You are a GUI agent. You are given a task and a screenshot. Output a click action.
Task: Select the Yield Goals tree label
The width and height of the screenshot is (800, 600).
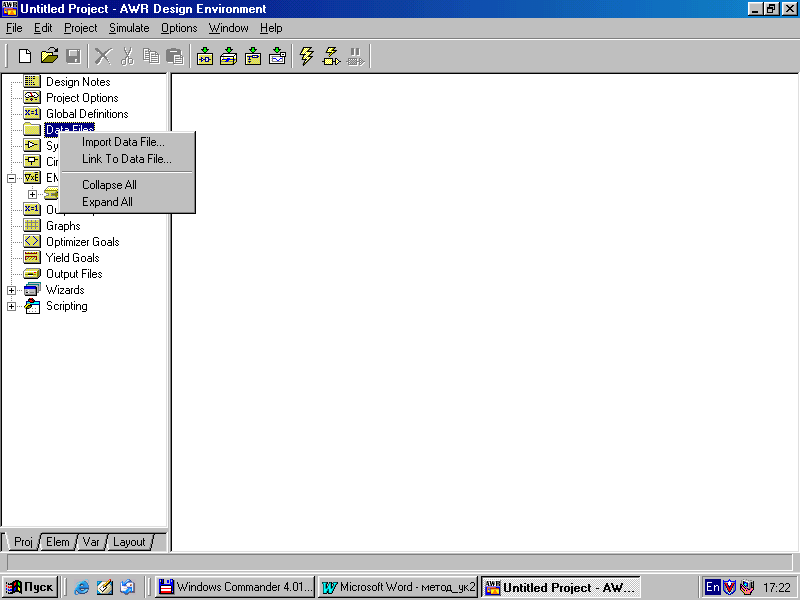pos(72,258)
